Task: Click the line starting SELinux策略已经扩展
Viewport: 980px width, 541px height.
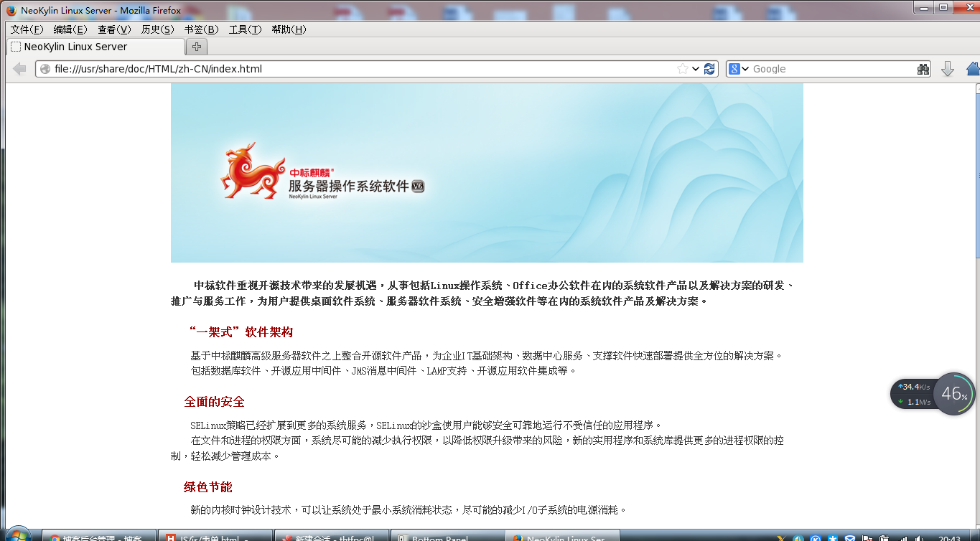Action: coord(426,425)
